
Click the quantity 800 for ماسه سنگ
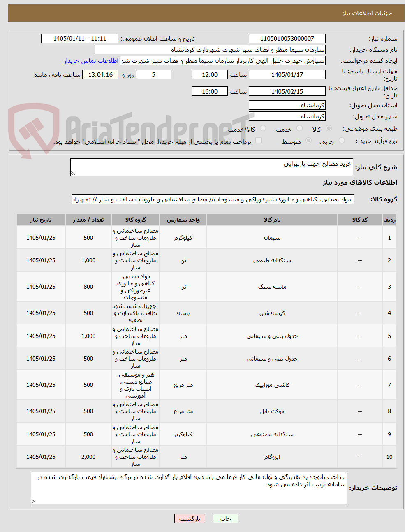(88, 287)
